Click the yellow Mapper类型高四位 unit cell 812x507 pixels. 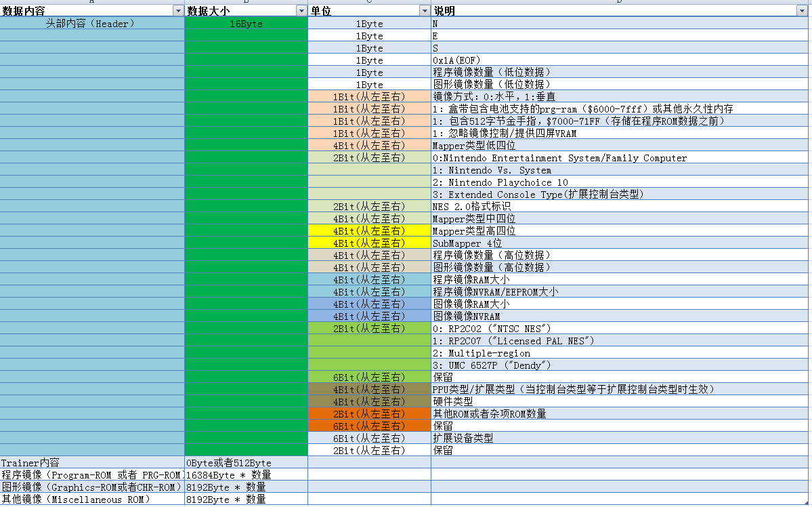pyautogui.click(x=368, y=230)
